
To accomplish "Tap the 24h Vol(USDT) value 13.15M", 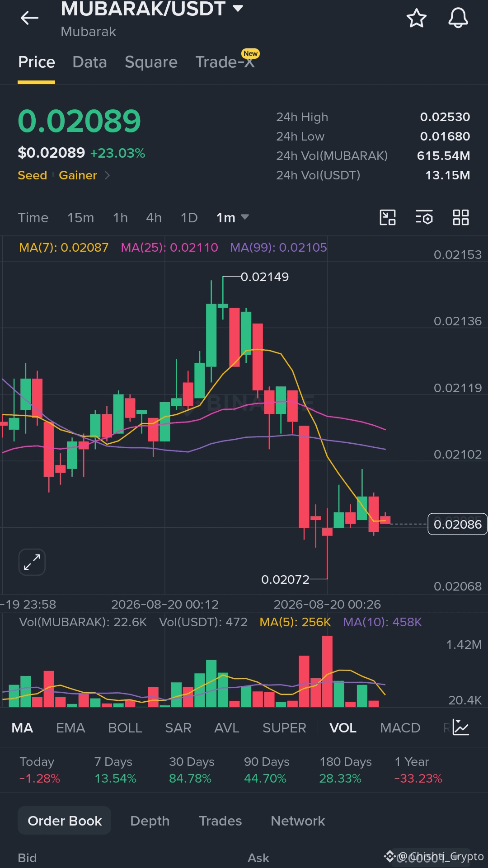I will point(448,175).
